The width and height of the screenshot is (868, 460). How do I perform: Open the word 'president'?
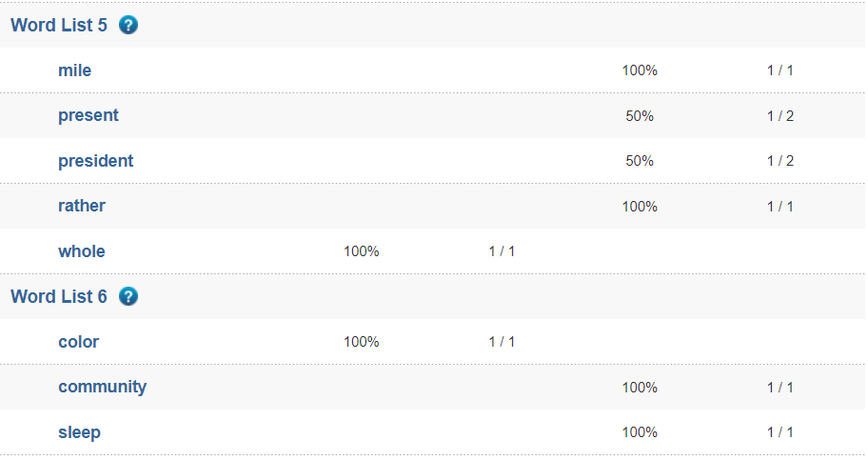pyautogui.click(x=95, y=161)
